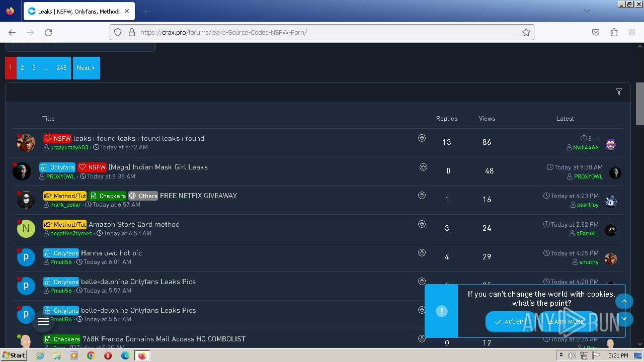
Task: Click Next pagination button
Action: [x=86, y=68]
